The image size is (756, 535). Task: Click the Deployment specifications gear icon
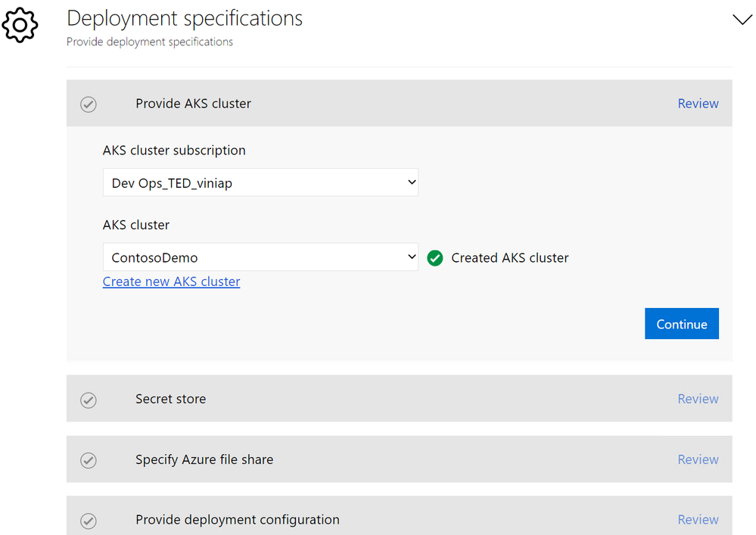click(x=20, y=25)
